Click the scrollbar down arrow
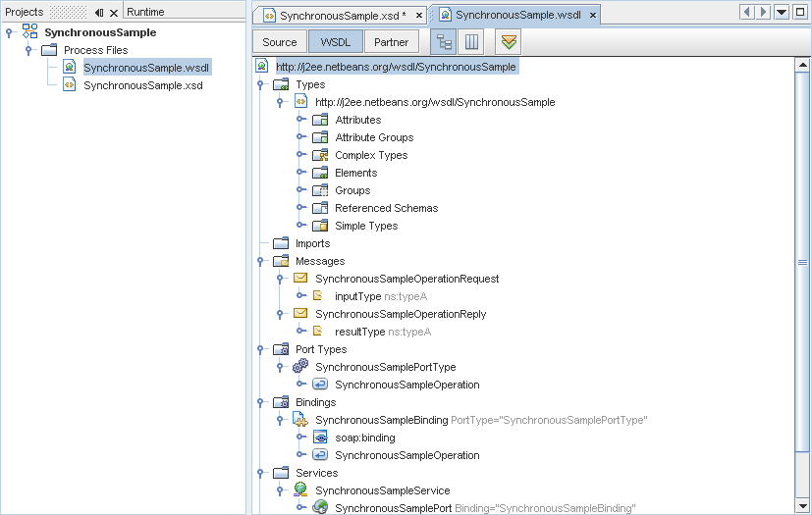The height and width of the screenshot is (515, 812). pos(802,506)
